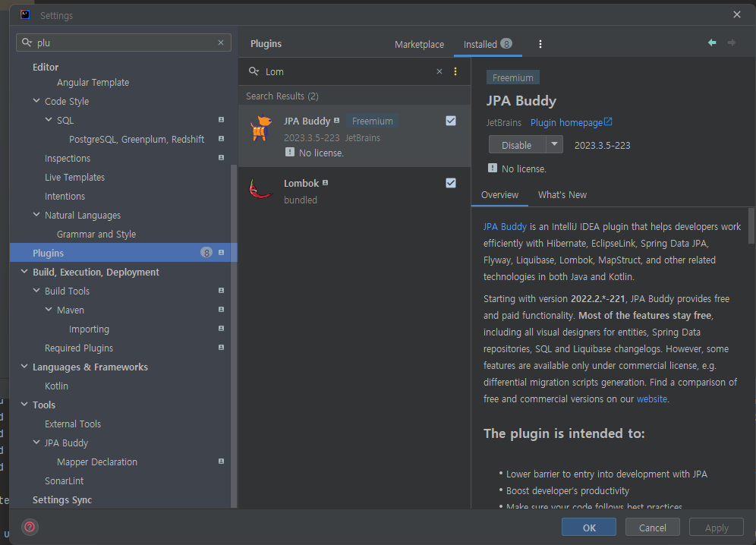Click the JPA Buddy link in description
This screenshot has height=545, width=756.
coord(505,227)
